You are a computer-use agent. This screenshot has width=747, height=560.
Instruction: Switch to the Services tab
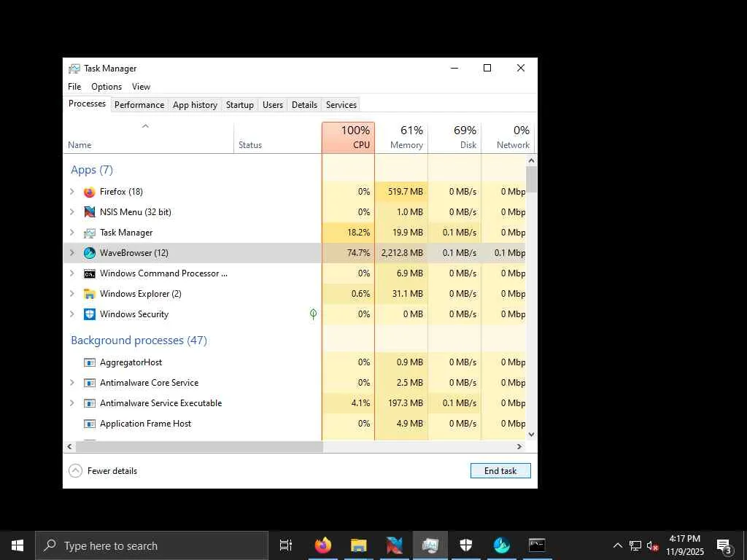[x=341, y=105]
